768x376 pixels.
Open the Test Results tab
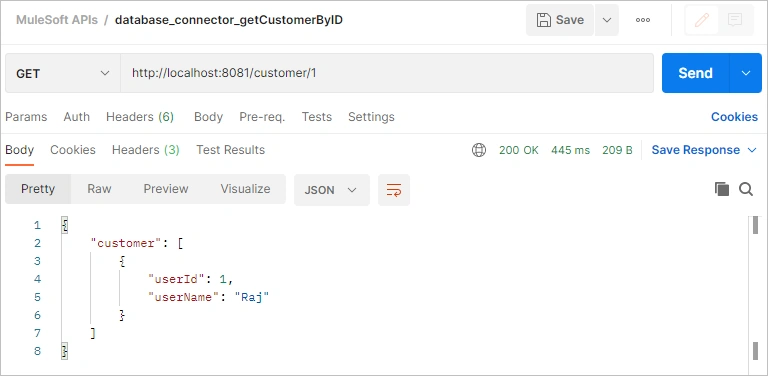point(231,150)
